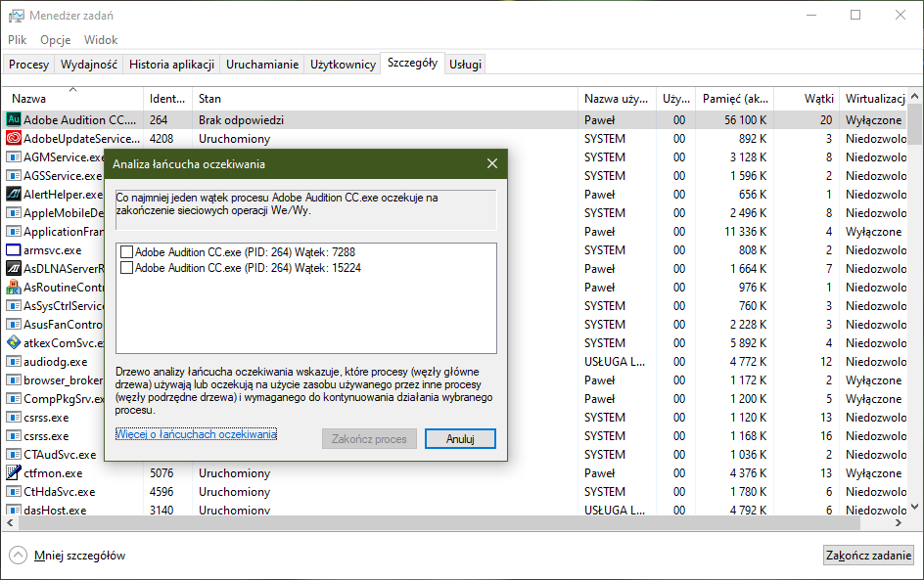
Task: Switch to the Historia aplikacji tab
Action: 171,65
